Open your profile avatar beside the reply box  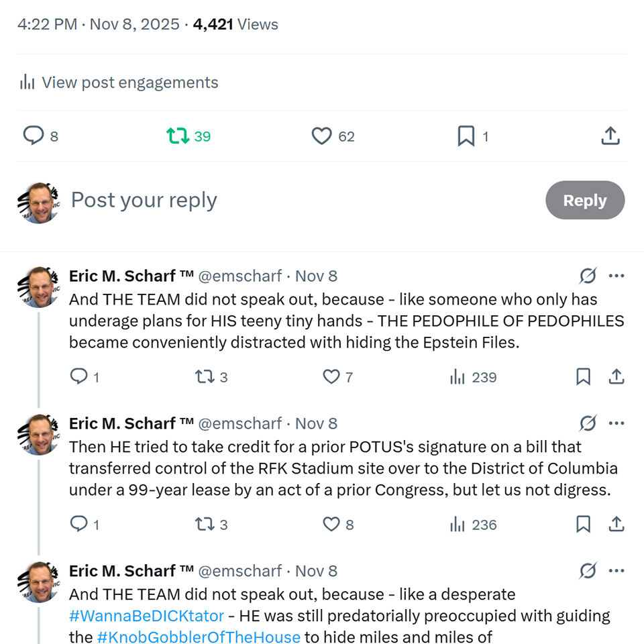click(x=38, y=201)
